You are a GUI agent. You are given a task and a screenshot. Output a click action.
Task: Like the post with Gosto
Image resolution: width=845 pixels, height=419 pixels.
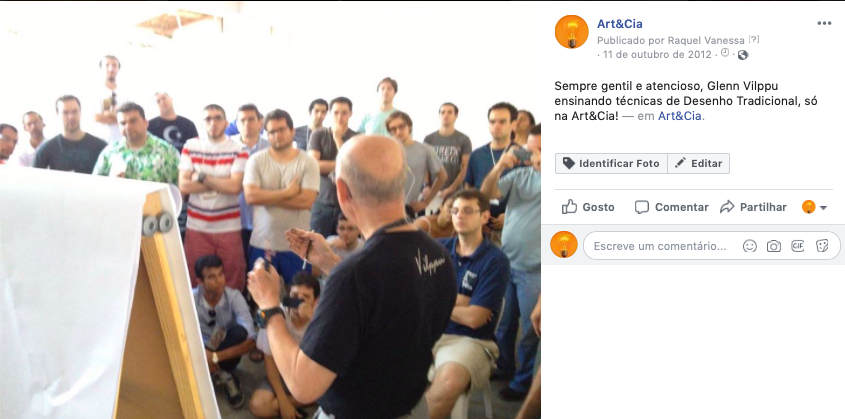[588, 207]
